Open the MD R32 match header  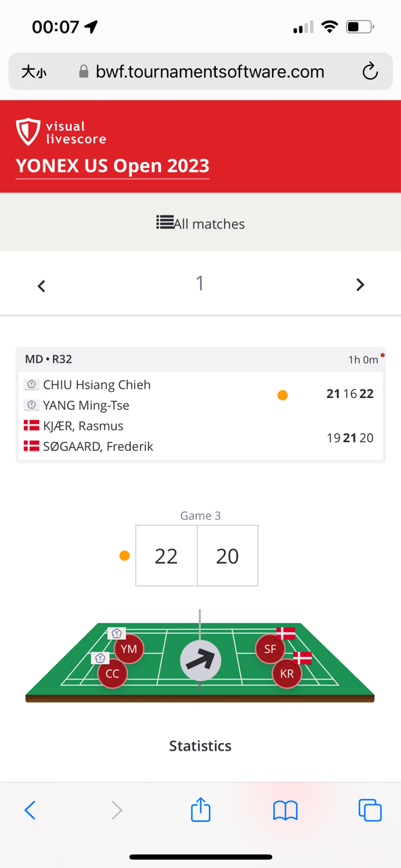201,359
